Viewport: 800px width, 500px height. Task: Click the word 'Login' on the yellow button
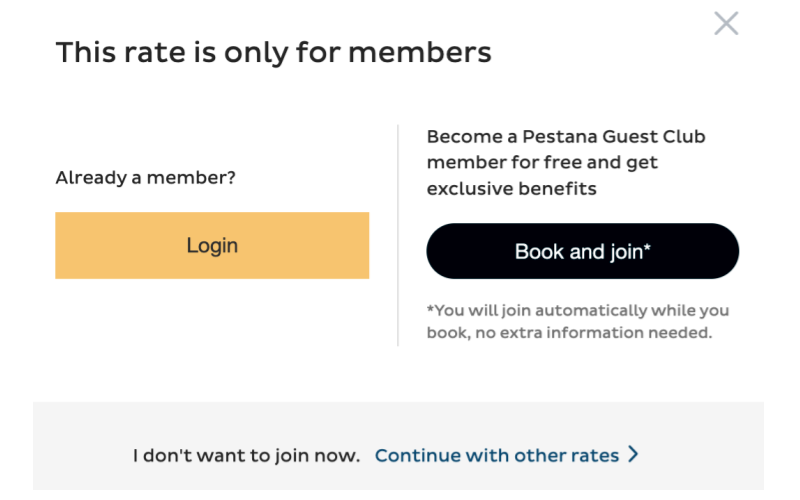[212, 245]
